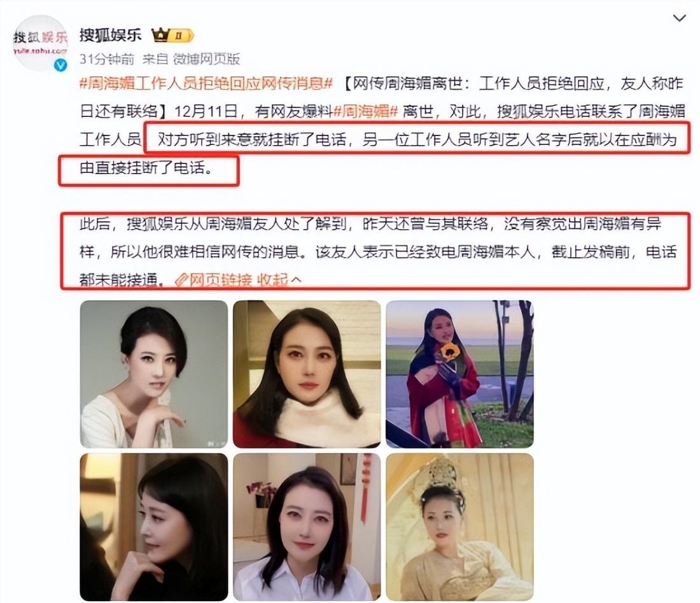Screen dimensions: 700x603
Task: Click the 网页链接 text link
Action: pos(221,280)
